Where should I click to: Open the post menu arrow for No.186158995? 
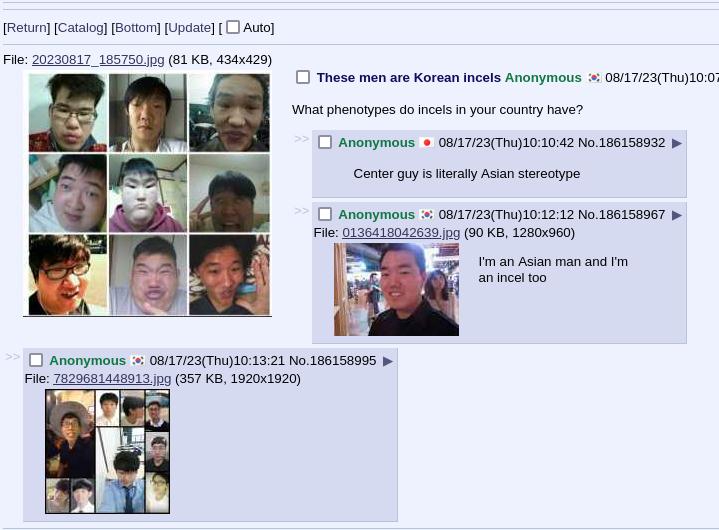click(387, 361)
